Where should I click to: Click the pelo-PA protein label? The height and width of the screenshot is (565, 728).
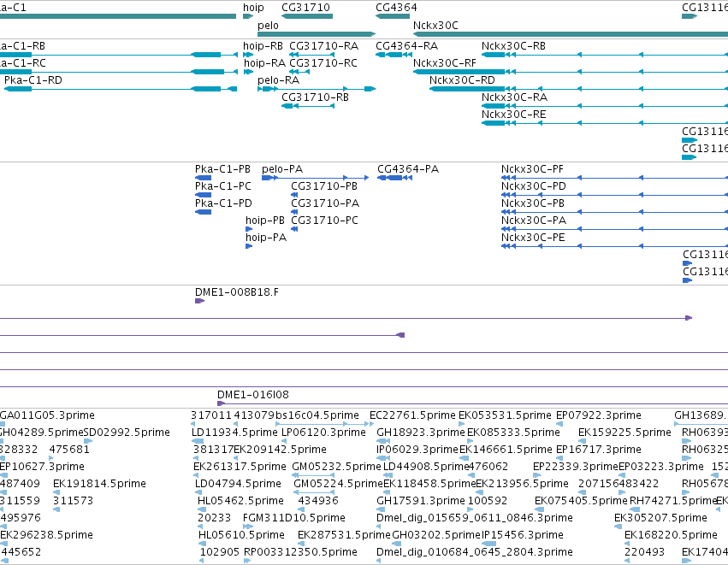pos(282,169)
